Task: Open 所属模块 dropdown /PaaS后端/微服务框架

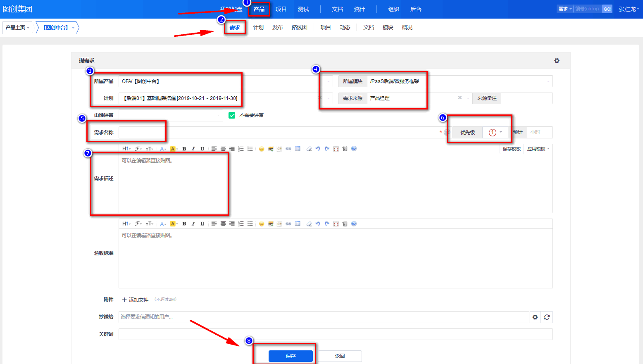Action: tap(460, 81)
